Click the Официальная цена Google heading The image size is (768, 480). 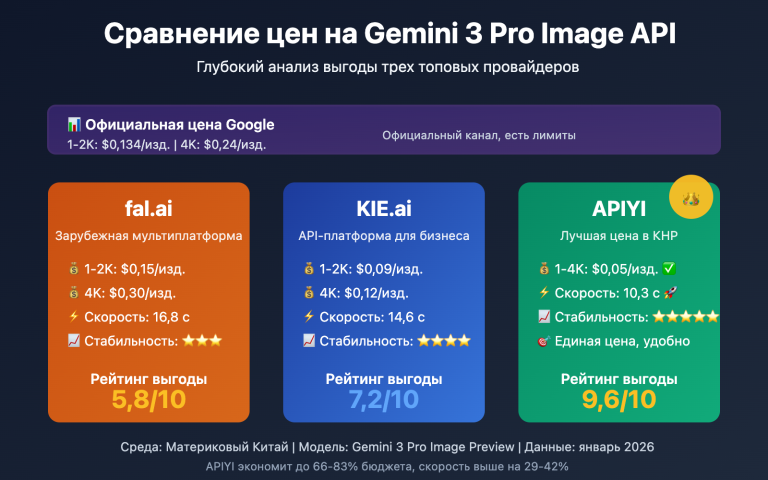pos(180,124)
